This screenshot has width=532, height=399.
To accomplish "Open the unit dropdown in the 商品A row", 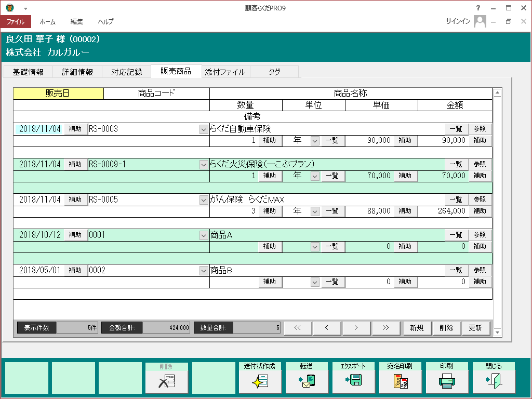I will [x=315, y=247].
